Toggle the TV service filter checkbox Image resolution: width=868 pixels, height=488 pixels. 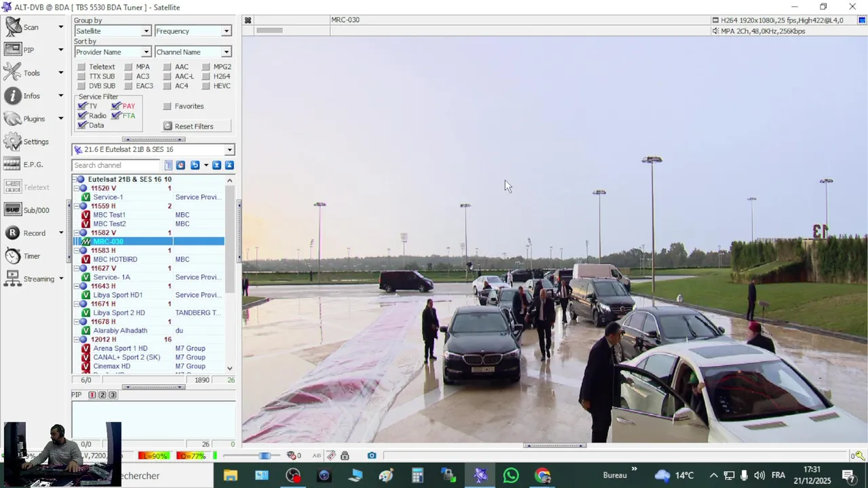point(83,106)
